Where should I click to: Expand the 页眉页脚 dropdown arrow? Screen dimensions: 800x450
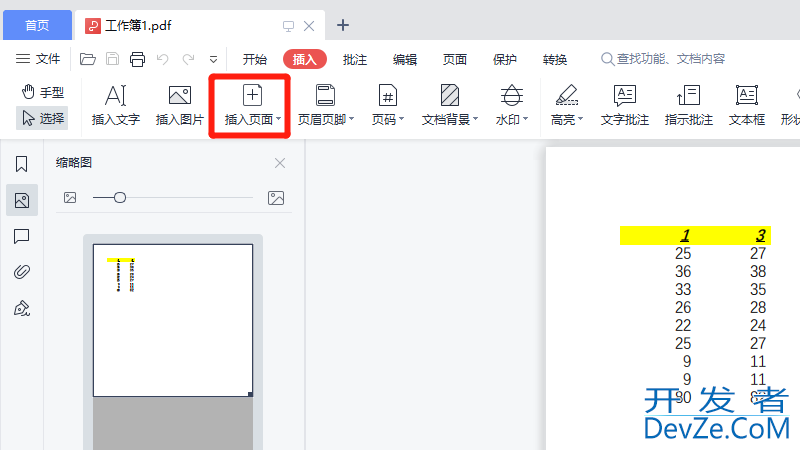point(352,119)
